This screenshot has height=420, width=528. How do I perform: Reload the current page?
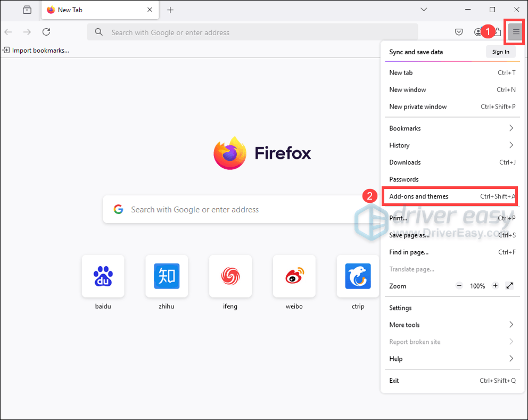[46, 32]
